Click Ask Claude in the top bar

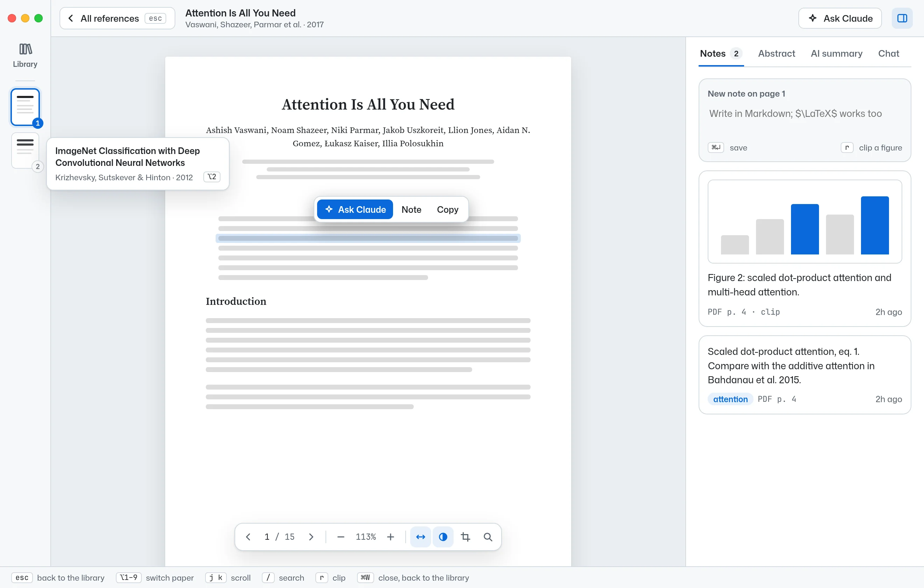(840, 19)
